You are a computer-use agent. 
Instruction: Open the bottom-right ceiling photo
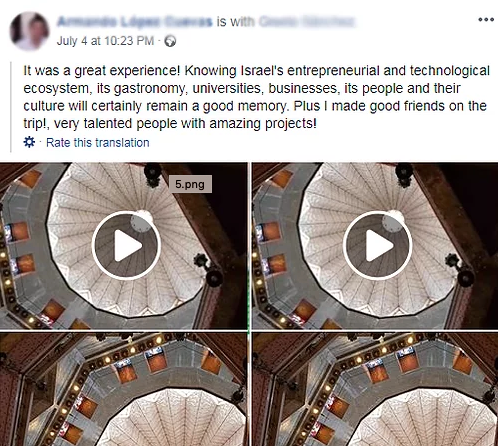coord(375,389)
